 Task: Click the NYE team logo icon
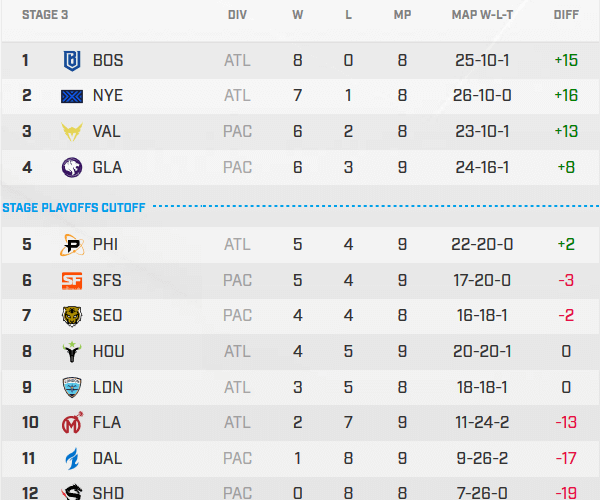(72, 96)
